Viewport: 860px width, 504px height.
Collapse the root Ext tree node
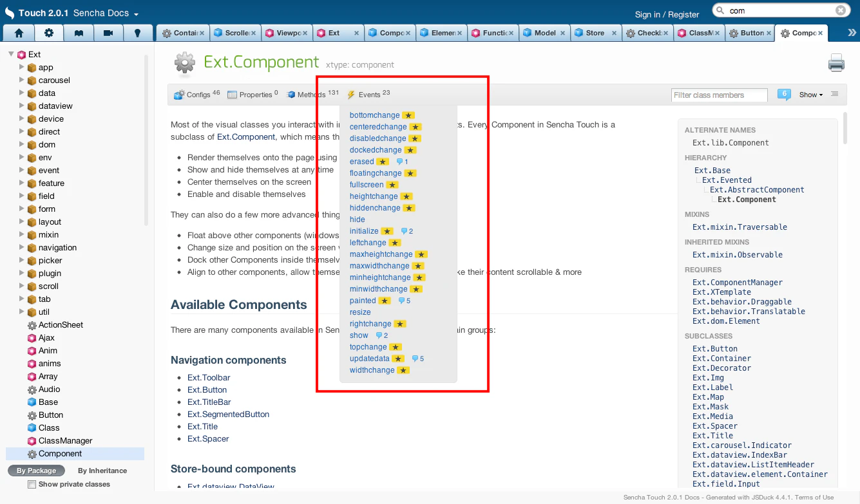pos(11,54)
